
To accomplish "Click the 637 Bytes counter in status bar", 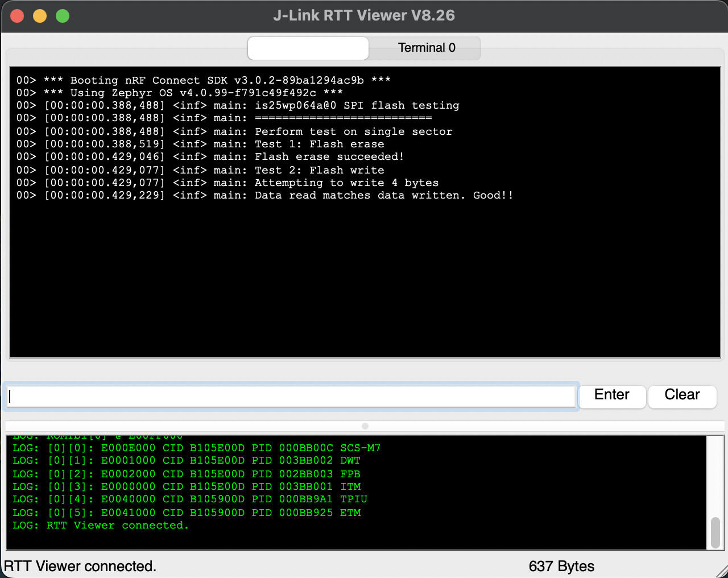I will [561, 567].
